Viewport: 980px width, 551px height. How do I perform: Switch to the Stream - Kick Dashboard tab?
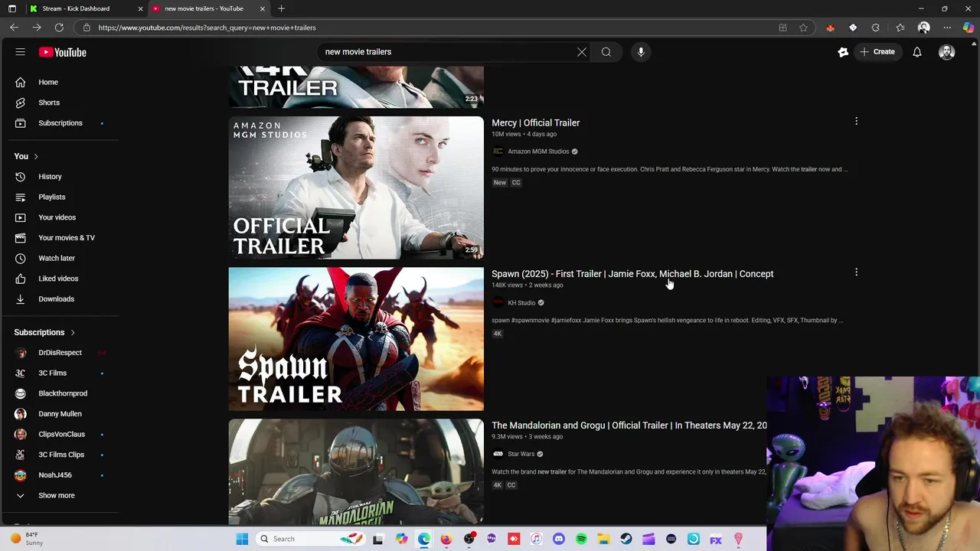(77, 8)
